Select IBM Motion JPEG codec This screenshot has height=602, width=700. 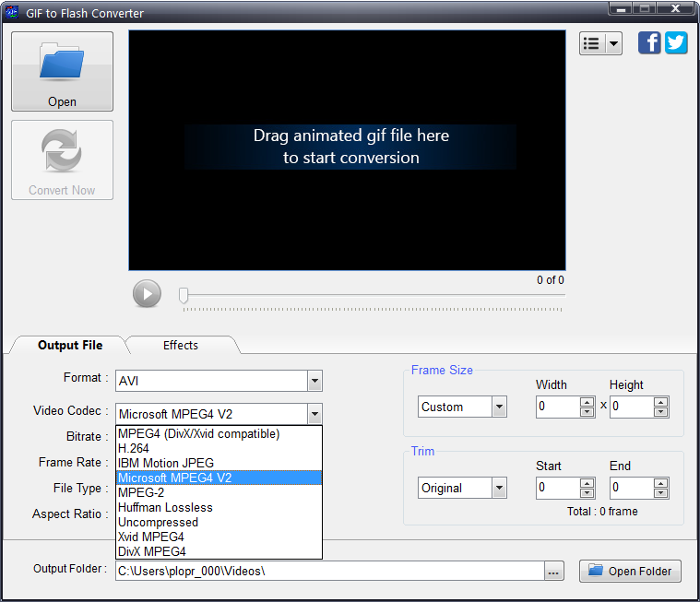point(219,463)
